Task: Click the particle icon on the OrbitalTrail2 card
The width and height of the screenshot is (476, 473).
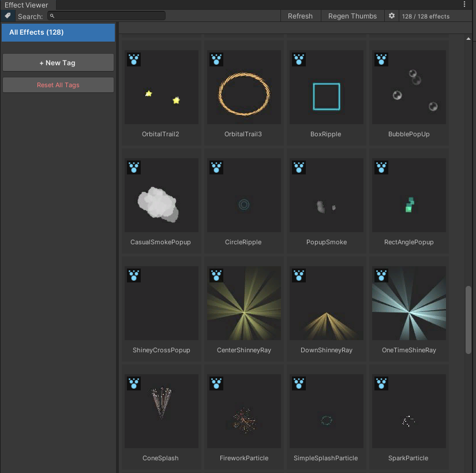Action: click(134, 59)
